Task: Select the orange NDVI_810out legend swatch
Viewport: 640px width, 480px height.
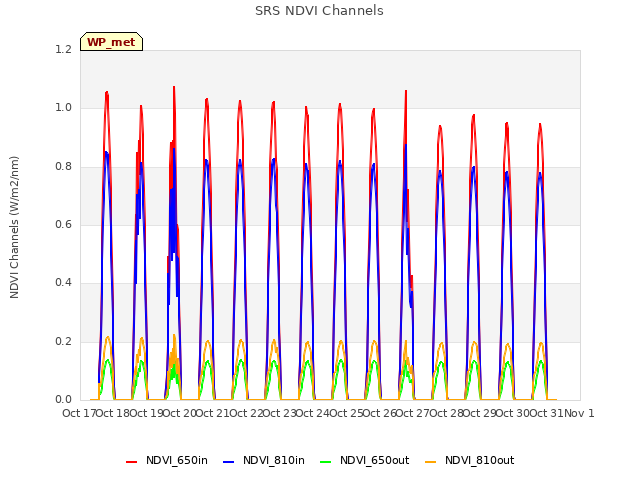Action: pyautogui.click(x=431, y=461)
